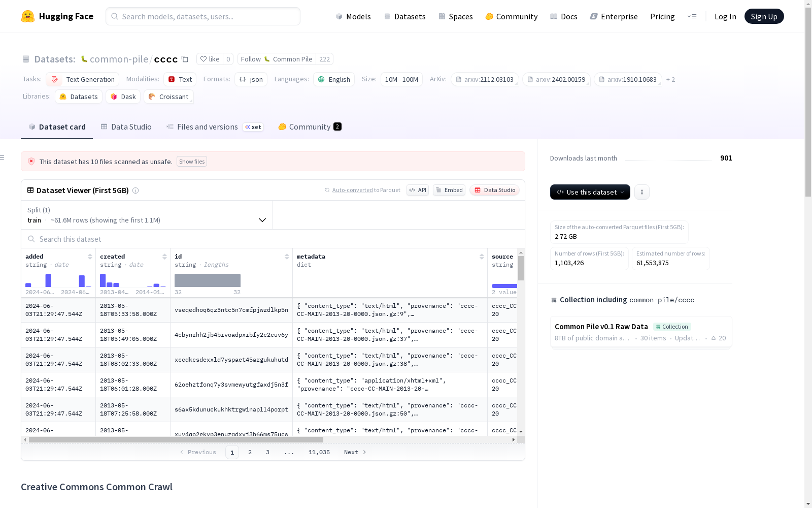The height and width of the screenshot is (508, 812).
Task: Click the id lengths histogram bar
Action: click(208, 280)
